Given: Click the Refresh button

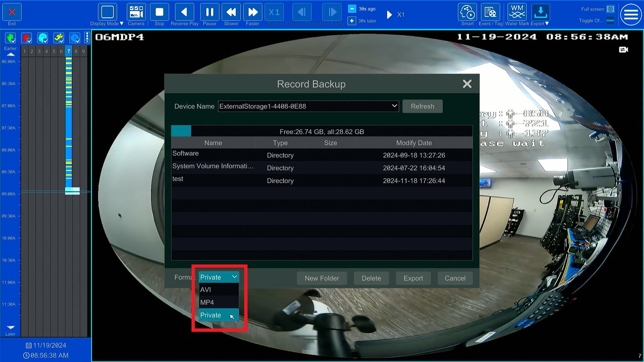Looking at the screenshot, I should pyautogui.click(x=422, y=106).
